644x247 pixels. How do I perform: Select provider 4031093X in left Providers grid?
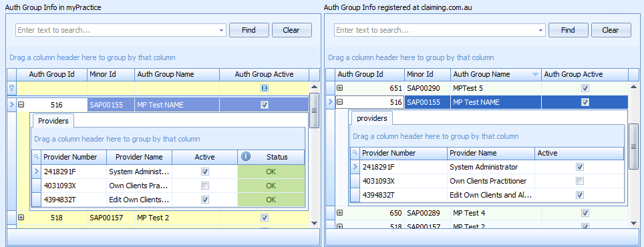[x=73, y=186]
